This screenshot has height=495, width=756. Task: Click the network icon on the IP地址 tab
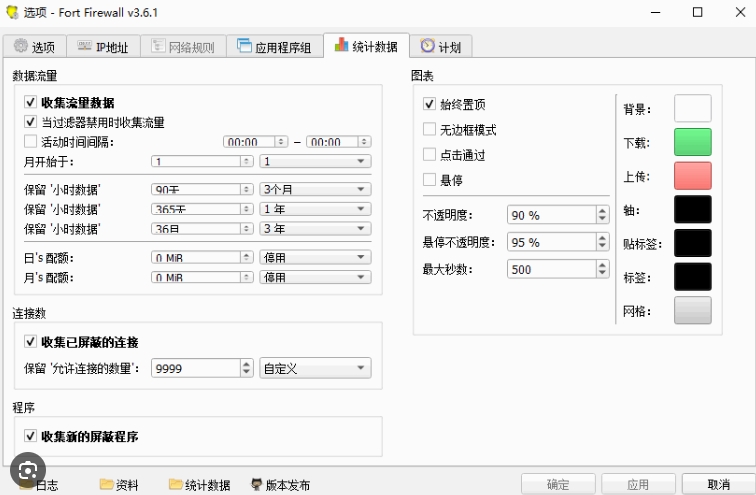(x=84, y=46)
